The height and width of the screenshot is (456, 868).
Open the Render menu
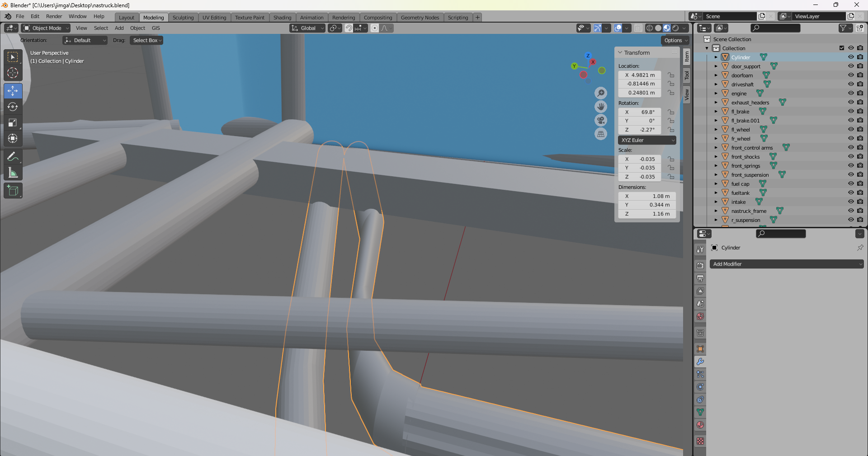coord(54,16)
